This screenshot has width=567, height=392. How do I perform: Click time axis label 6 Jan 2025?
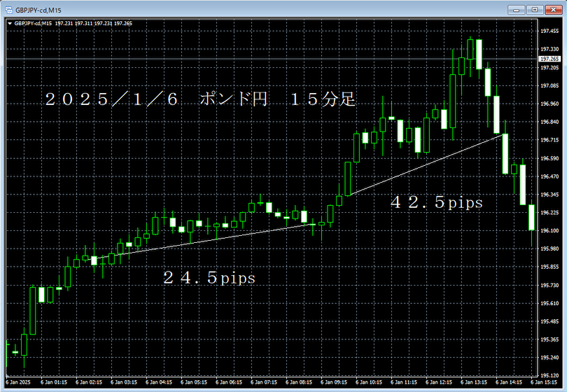coord(18,382)
